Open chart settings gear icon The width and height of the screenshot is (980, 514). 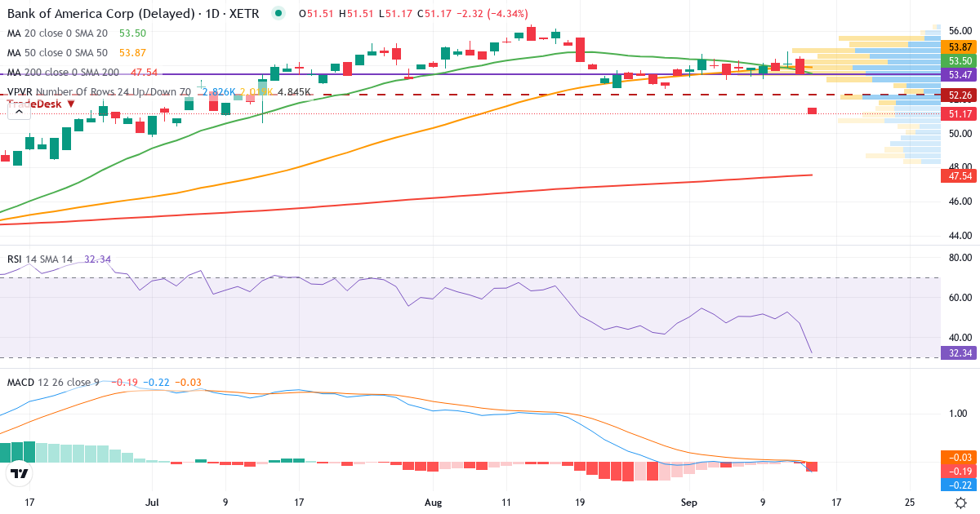[961, 503]
